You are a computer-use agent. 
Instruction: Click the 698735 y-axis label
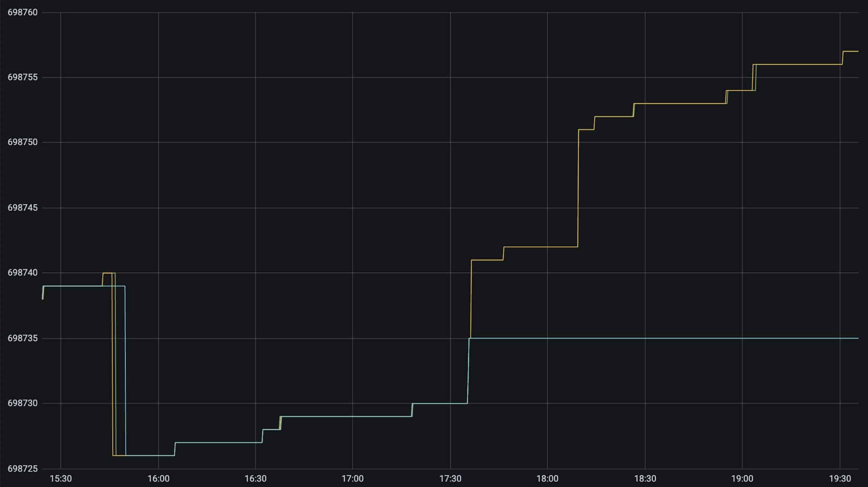22,338
